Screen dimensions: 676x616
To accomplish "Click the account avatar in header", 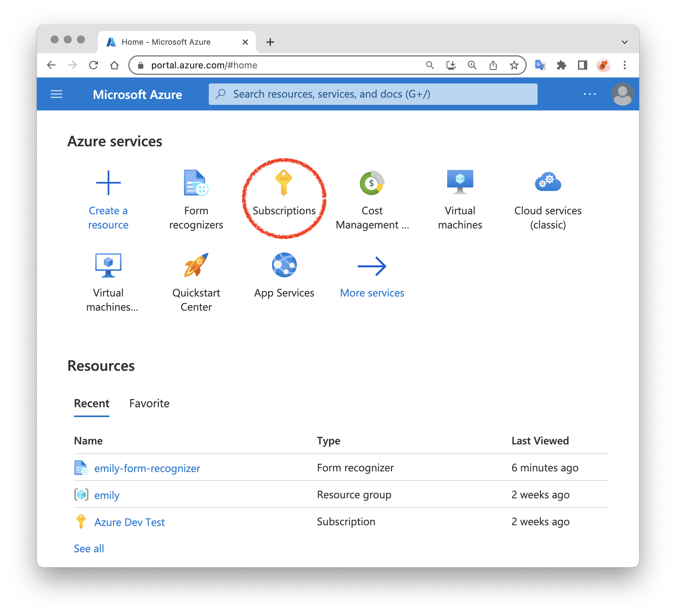I will pyautogui.click(x=622, y=94).
